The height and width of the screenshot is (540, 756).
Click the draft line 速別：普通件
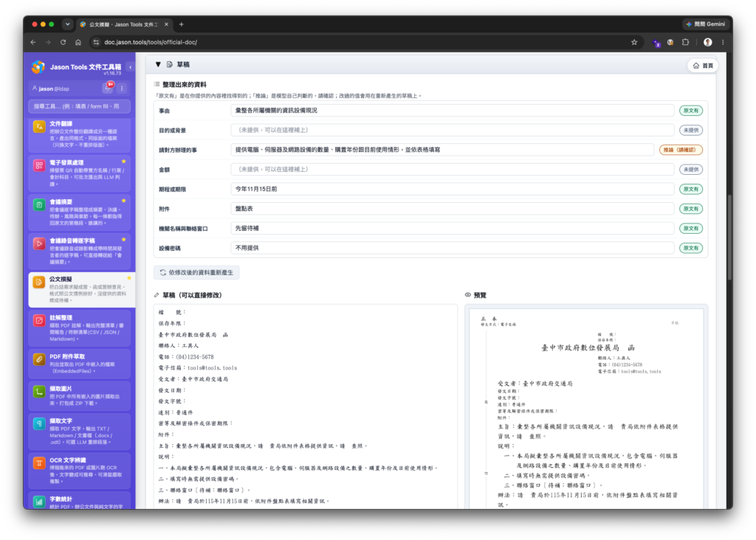point(176,412)
